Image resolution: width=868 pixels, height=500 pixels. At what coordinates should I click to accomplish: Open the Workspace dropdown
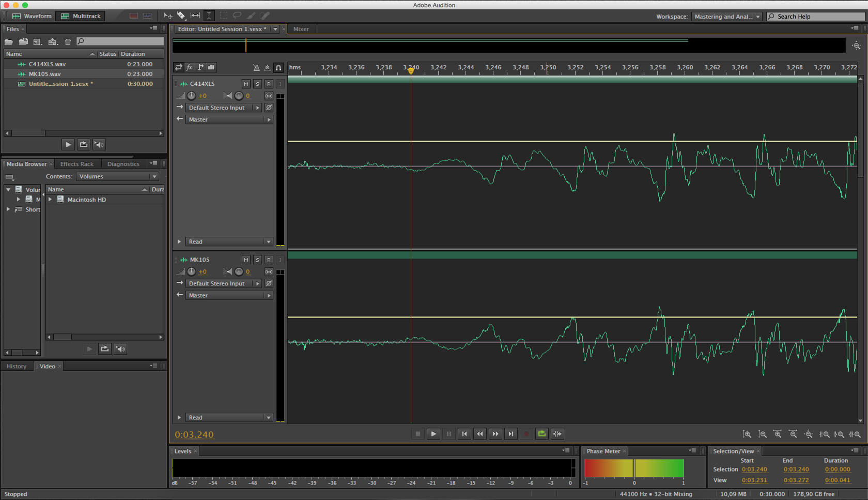pos(726,17)
